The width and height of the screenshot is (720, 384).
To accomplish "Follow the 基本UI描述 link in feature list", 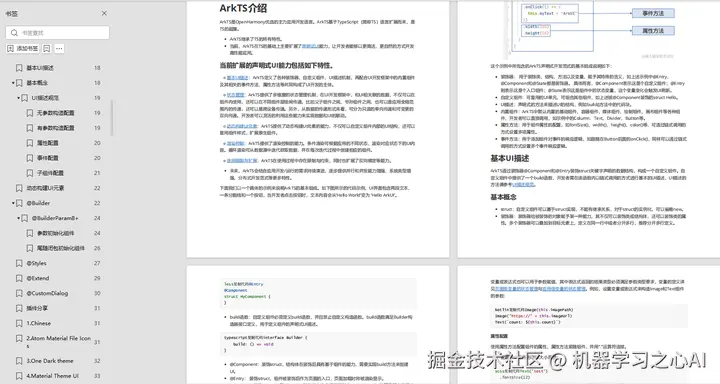I will [x=237, y=78].
